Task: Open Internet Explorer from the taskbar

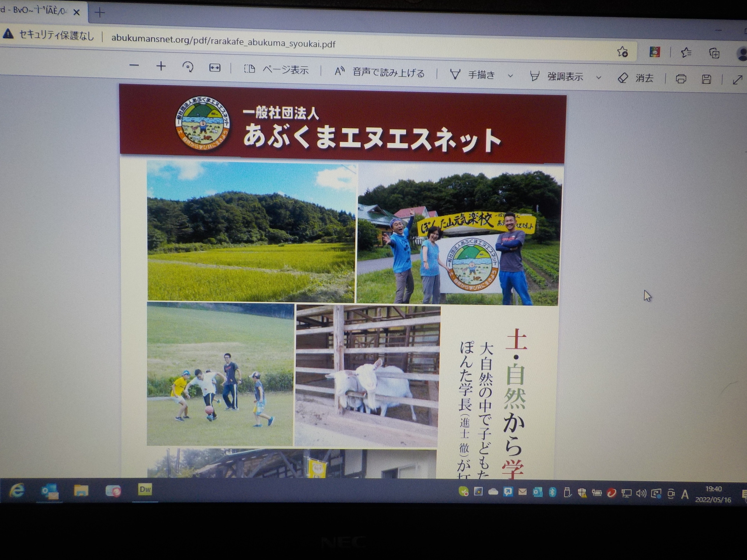Action: point(17,490)
